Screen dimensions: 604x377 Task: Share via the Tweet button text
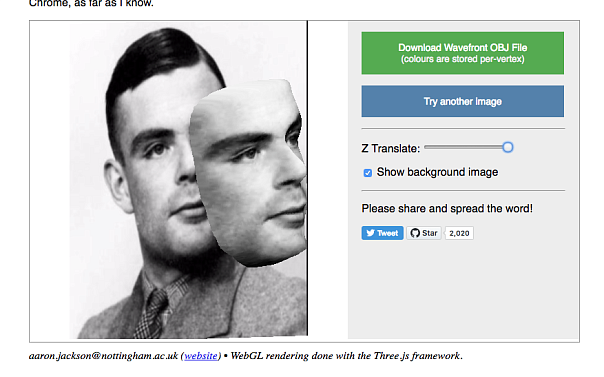click(x=388, y=233)
